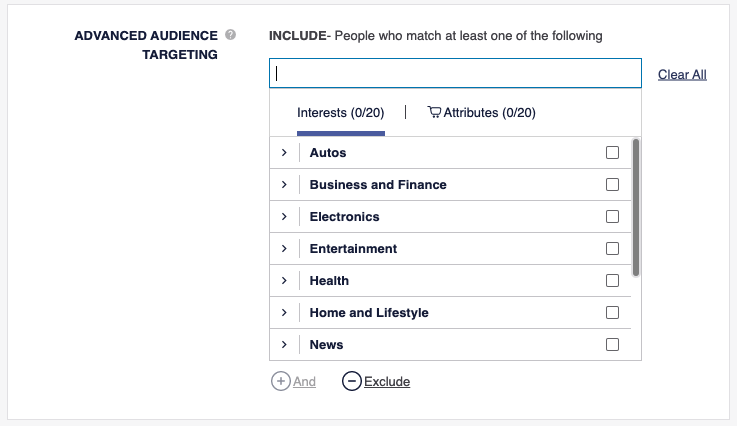Click the interests list scrollbar

(636, 207)
